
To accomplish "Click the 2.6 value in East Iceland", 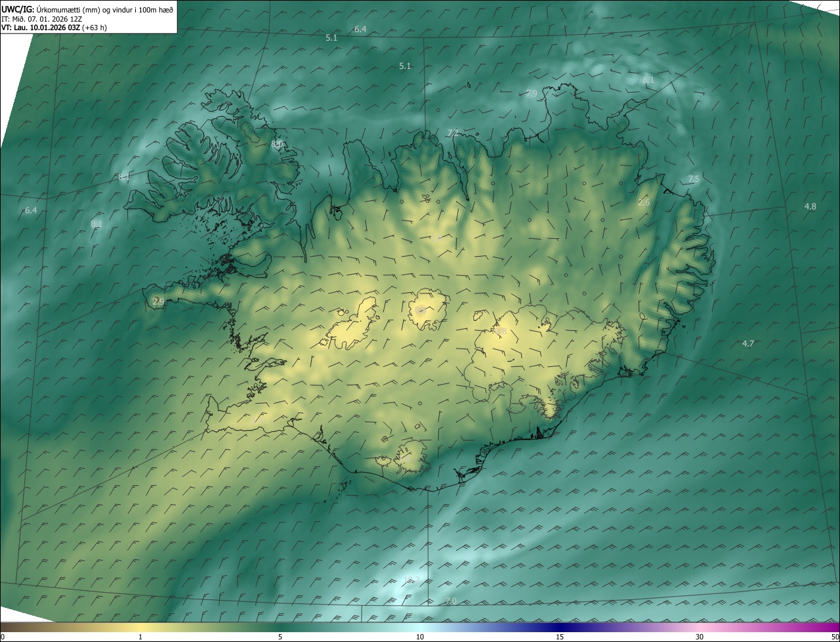I will (x=644, y=202).
